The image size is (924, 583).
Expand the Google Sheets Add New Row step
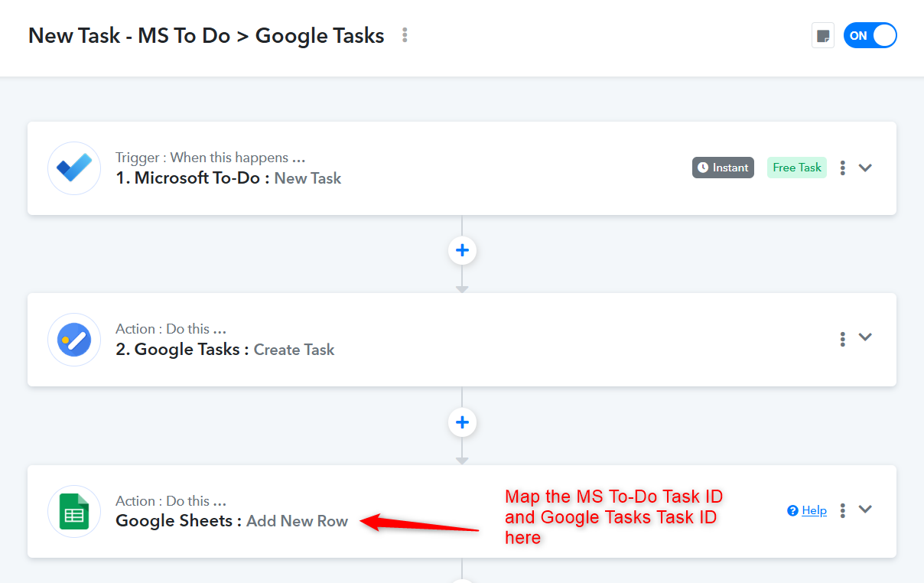coord(865,510)
